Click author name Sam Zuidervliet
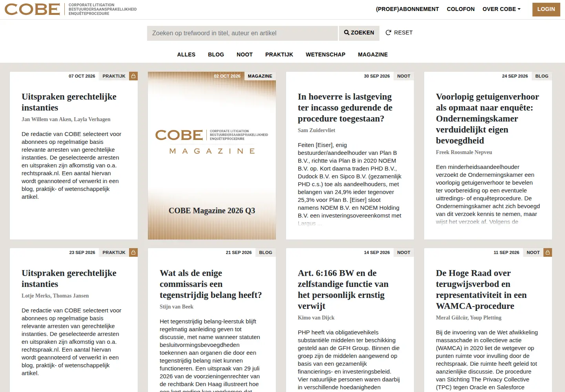Screen dimensions: 565x392 coord(316,130)
